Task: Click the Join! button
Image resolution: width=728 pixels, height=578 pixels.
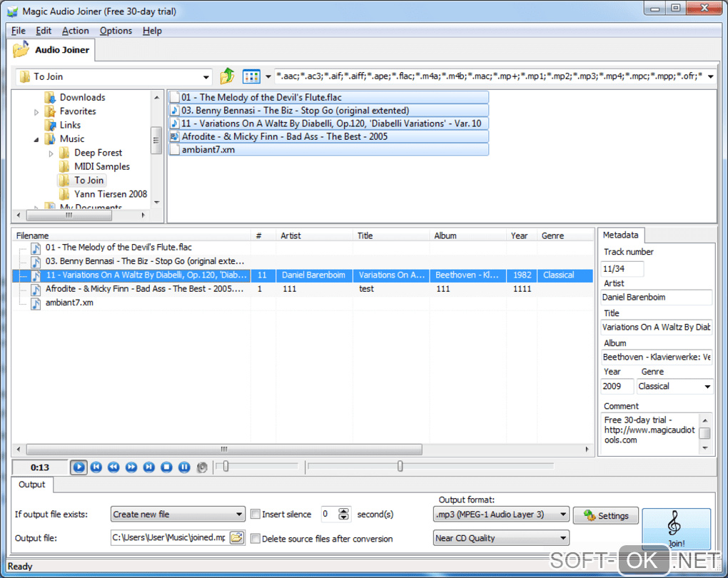Action: (x=675, y=529)
